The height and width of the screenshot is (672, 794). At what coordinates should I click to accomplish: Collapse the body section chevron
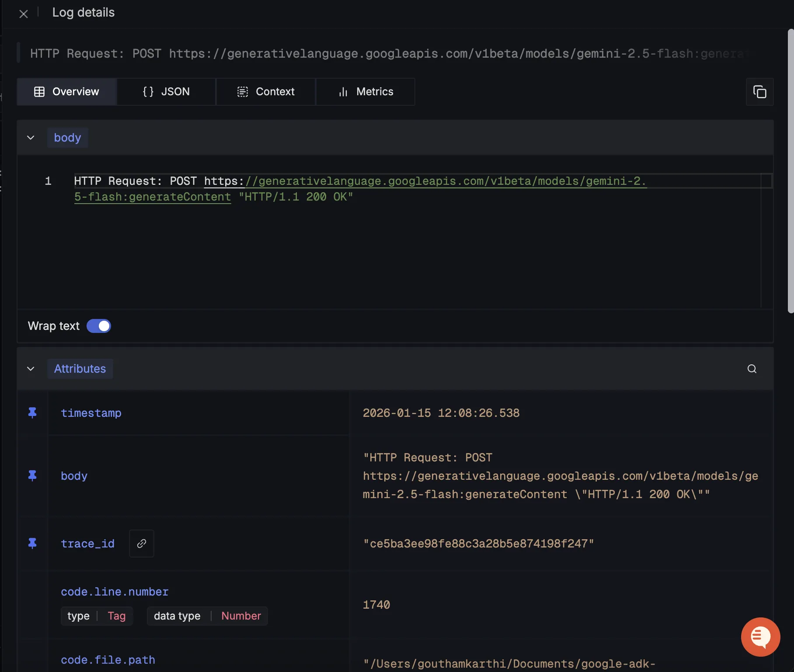(x=31, y=138)
